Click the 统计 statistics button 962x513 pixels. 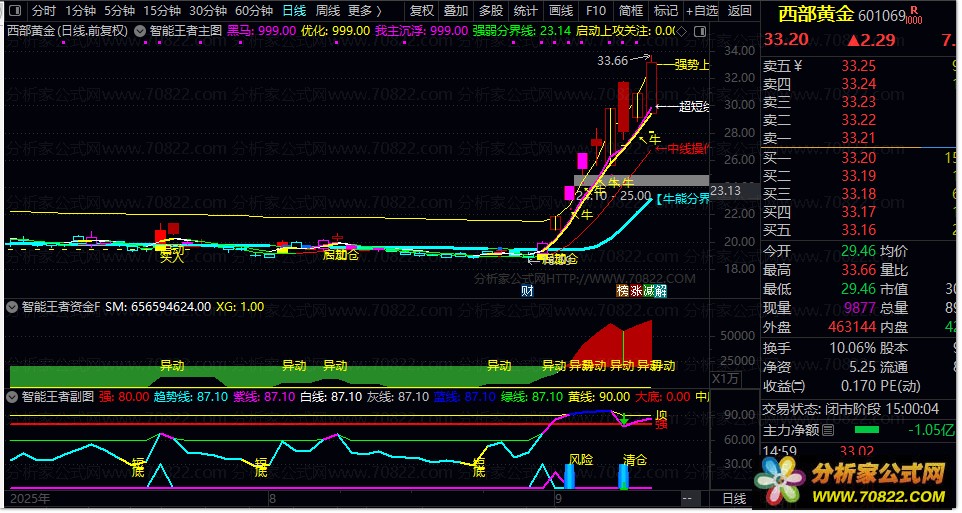(x=526, y=10)
